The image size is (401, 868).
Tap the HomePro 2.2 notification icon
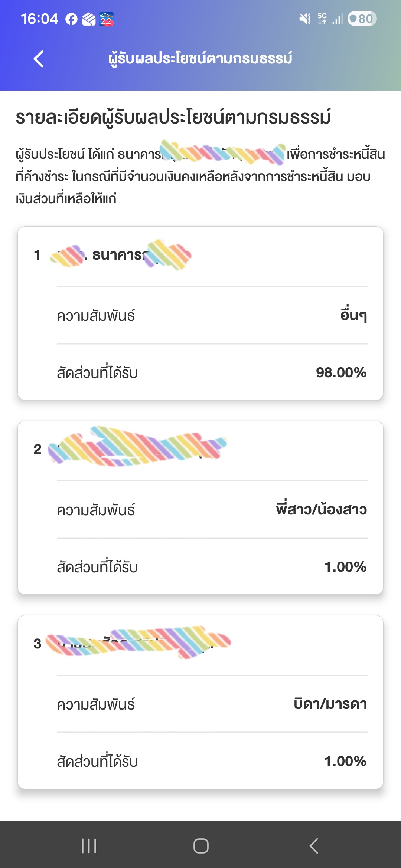click(107, 19)
